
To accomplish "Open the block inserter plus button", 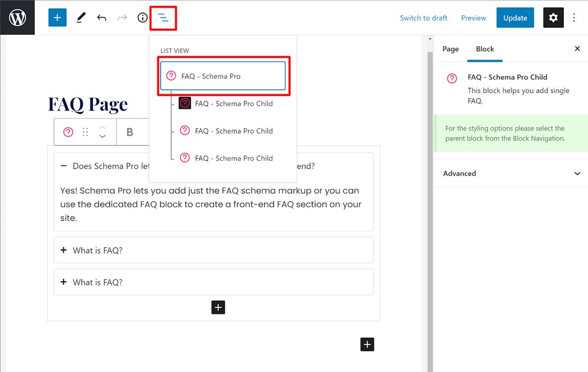I will click(58, 18).
